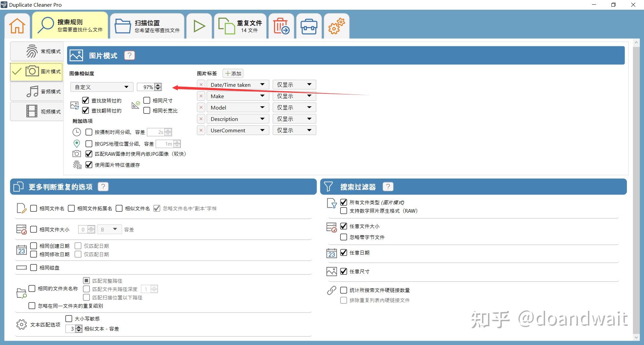Open the Model tag dropdown
This screenshot has width=644, height=345.
(x=238, y=108)
